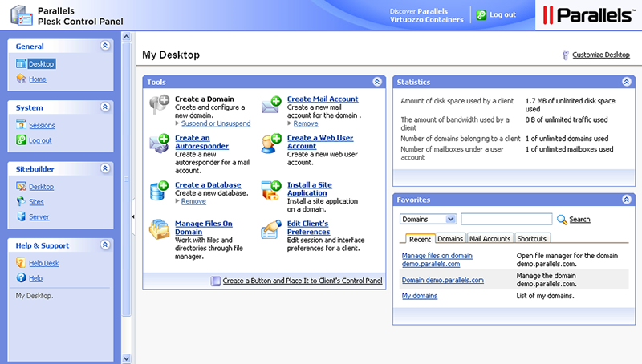Switch to the Domains tab in Favorites

click(x=450, y=238)
